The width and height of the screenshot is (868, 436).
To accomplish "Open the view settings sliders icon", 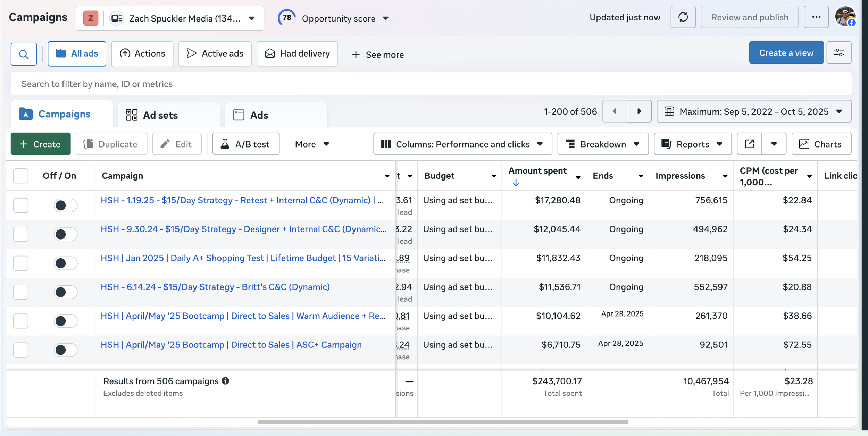I will click(838, 53).
